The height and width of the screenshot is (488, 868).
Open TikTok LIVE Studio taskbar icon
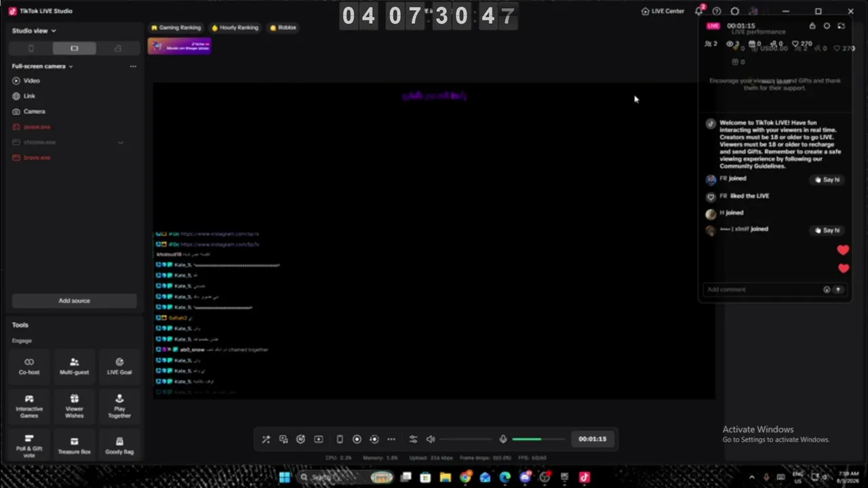[585, 477]
